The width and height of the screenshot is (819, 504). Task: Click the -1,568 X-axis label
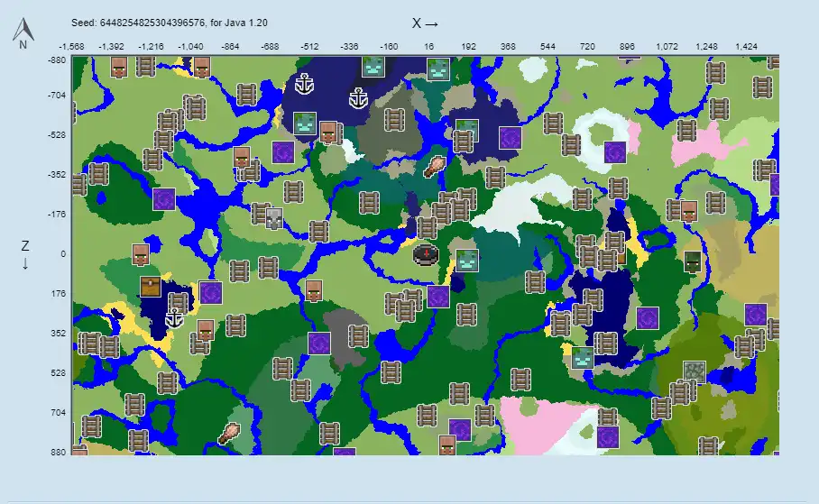[71, 47]
